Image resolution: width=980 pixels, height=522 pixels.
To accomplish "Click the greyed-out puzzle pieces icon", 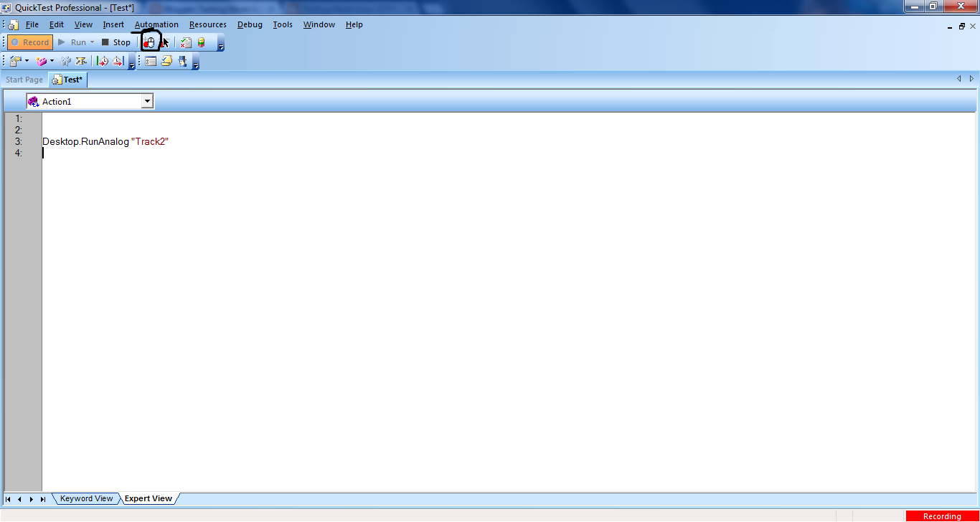I will (66, 62).
